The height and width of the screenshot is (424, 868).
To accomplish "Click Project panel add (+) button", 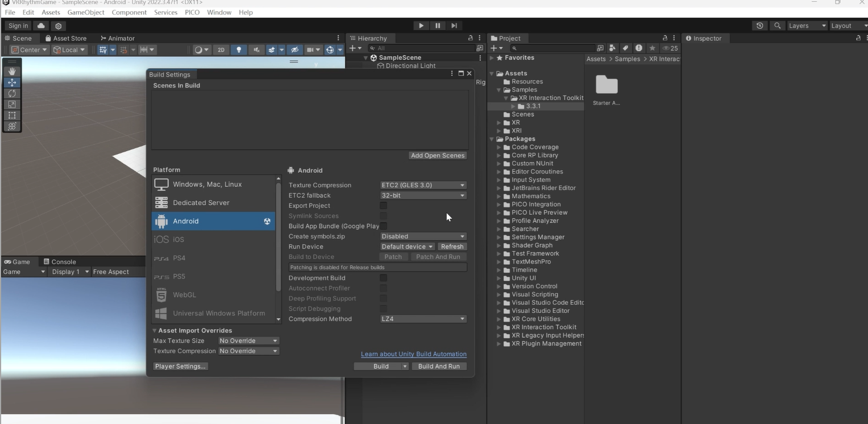I will click(496, 48).
